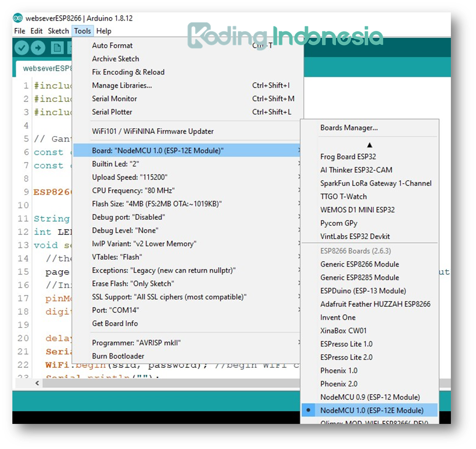Click the word "int" on code line 12
Screen dimensions: 476x449
tap(42, 232)
